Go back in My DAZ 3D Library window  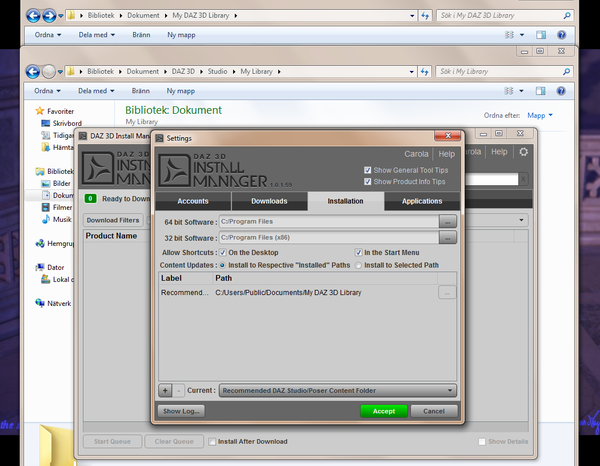click(33, 16)
